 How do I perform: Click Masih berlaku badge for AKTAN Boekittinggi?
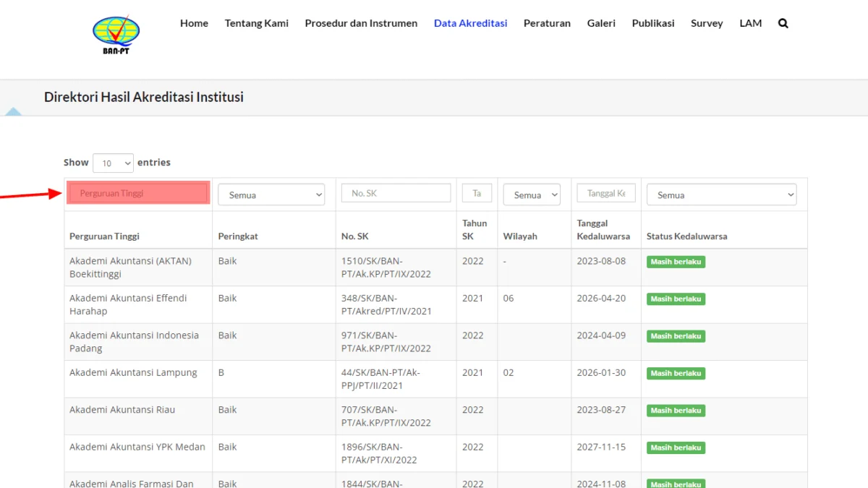point(676,262)
